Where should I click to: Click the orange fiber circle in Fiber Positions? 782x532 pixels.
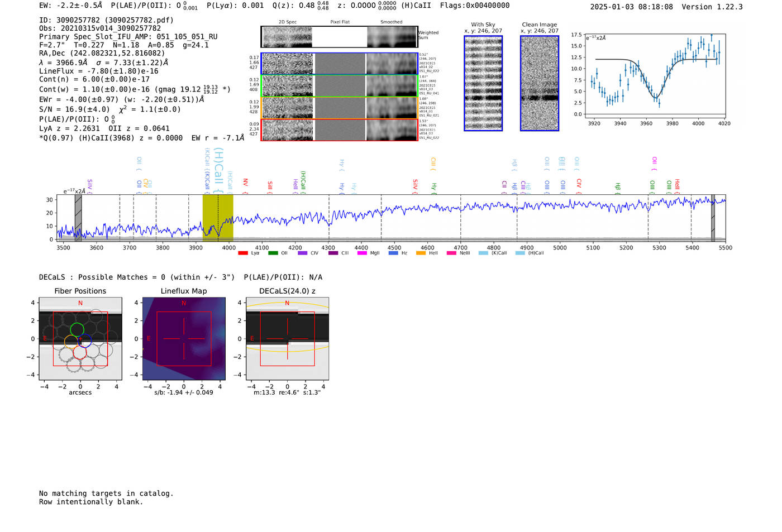[x=71, y=342]
